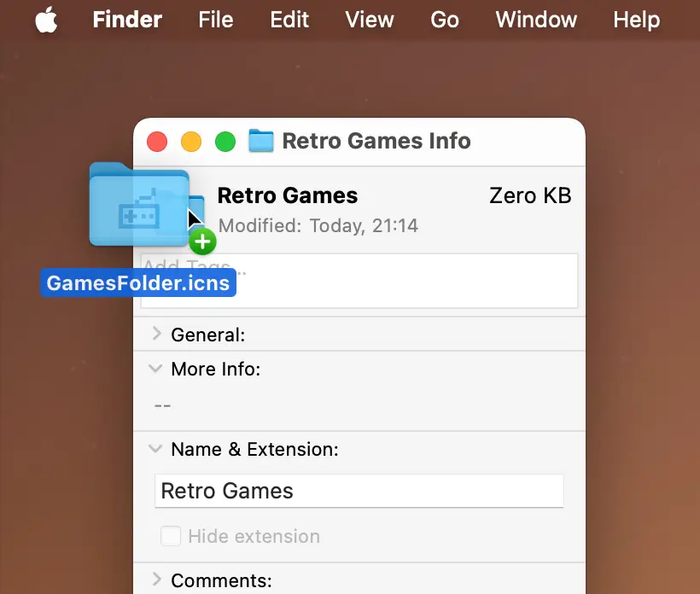
Task: Collapse the Name & Extension section
Action: pos(155,449)
